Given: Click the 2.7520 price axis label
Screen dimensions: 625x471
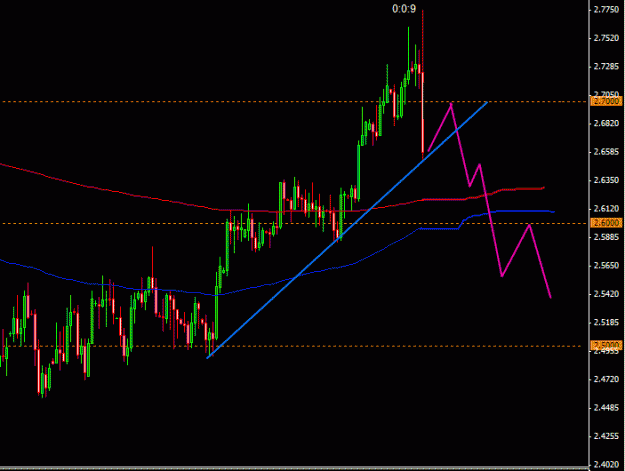Looking at the screenshot, I should pos(606,38).
